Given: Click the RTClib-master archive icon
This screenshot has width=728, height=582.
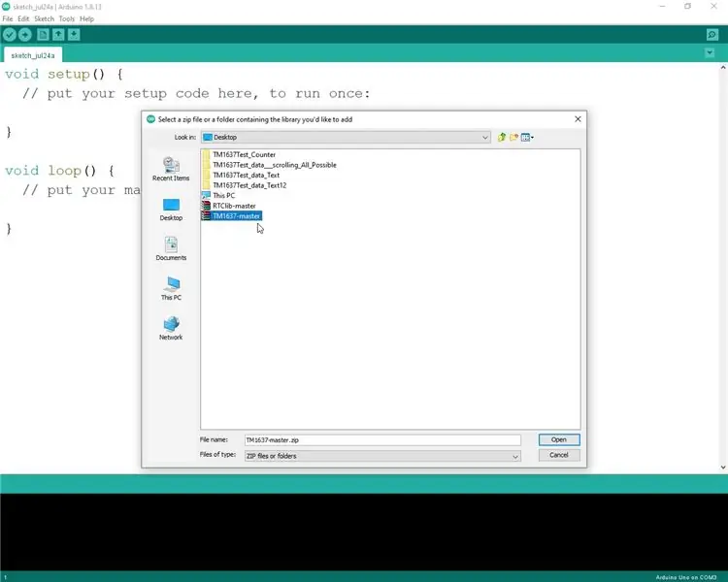Looking at the screenshot, I should click(x=206, y=206).
